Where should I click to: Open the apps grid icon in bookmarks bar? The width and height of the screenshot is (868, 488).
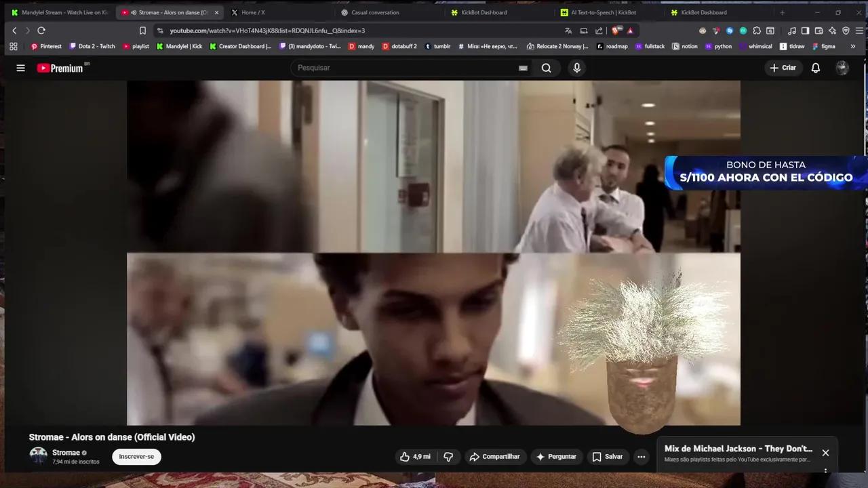[x=13, y=46]
